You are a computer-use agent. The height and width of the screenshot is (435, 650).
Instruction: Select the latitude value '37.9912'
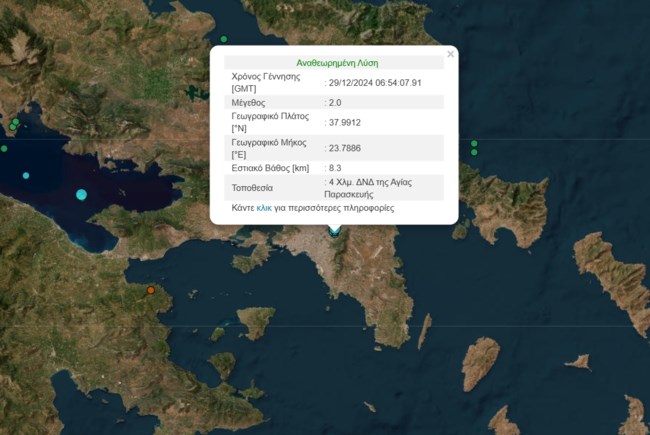pos(344,122)
